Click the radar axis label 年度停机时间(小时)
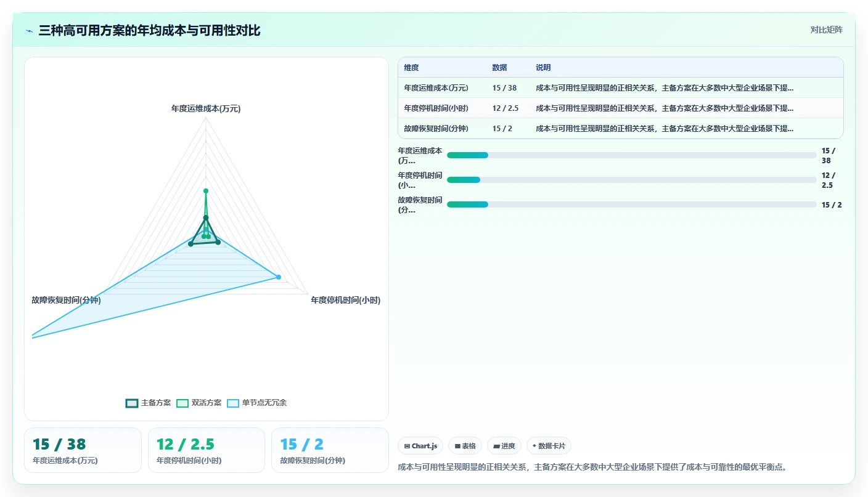 point(346,300)
